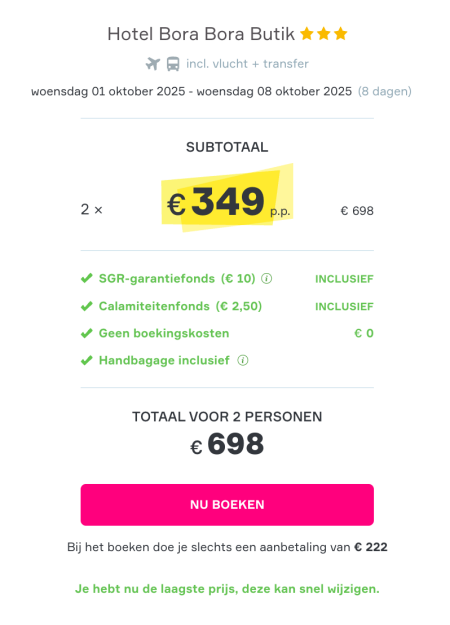Click the NU BOEKEN button
The height and width of the screenshot is (625, 450).
pyautogui.click(x=227, y=505)
